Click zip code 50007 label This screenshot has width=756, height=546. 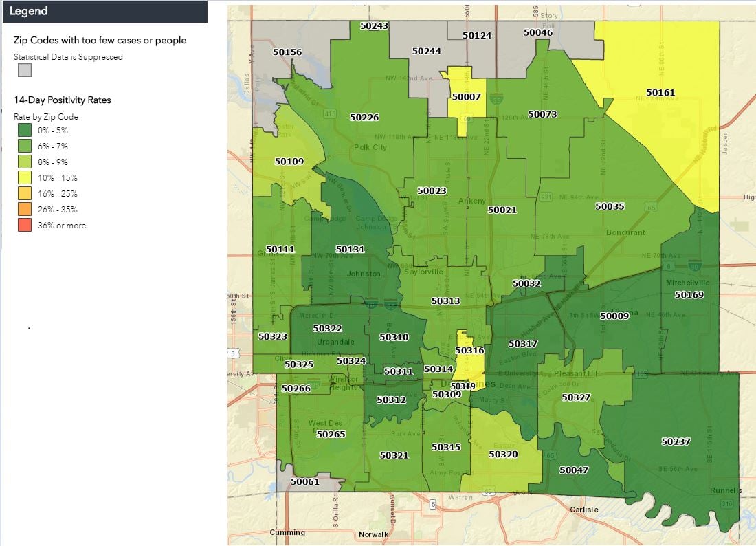coord(466,97)
